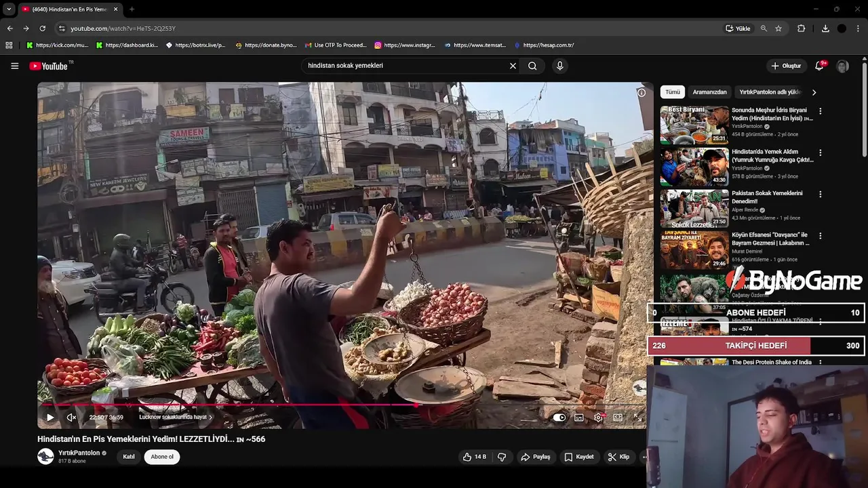This screenshot has height=488, width=868.
Task: Reload the page
Action: tap(42, 28)
